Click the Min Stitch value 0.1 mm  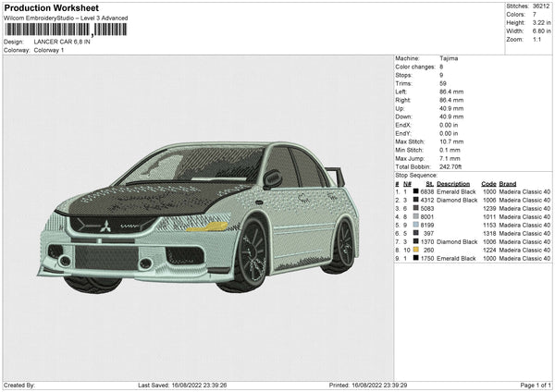[450, 150]
